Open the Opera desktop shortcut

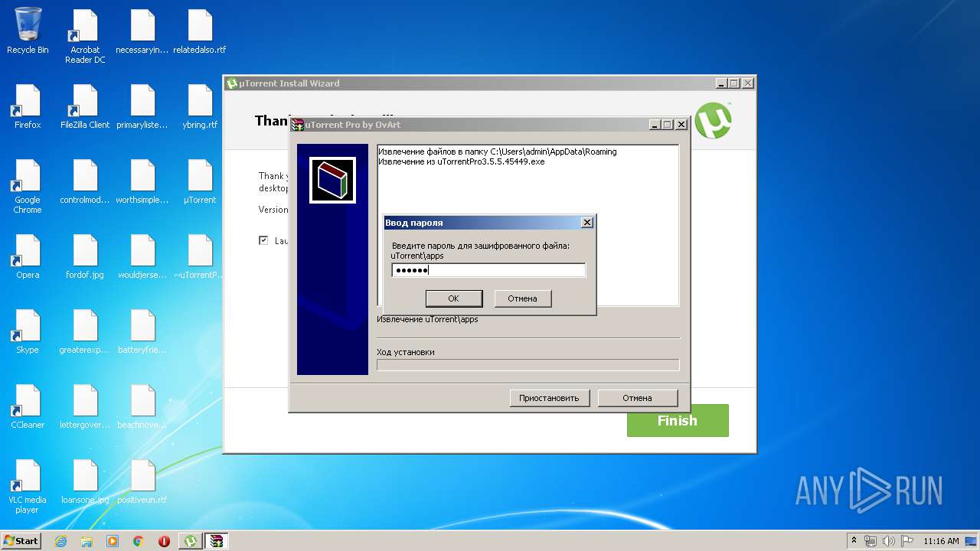28,256
